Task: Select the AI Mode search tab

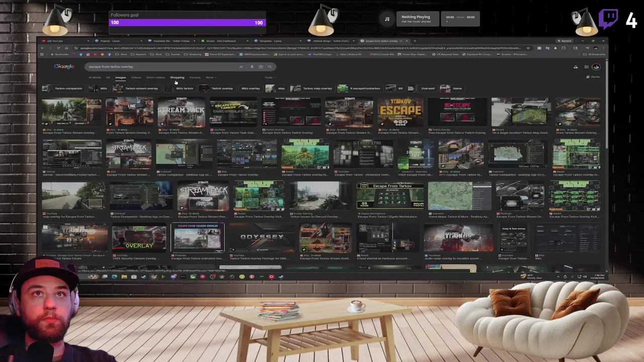Action: coord(95,77)
